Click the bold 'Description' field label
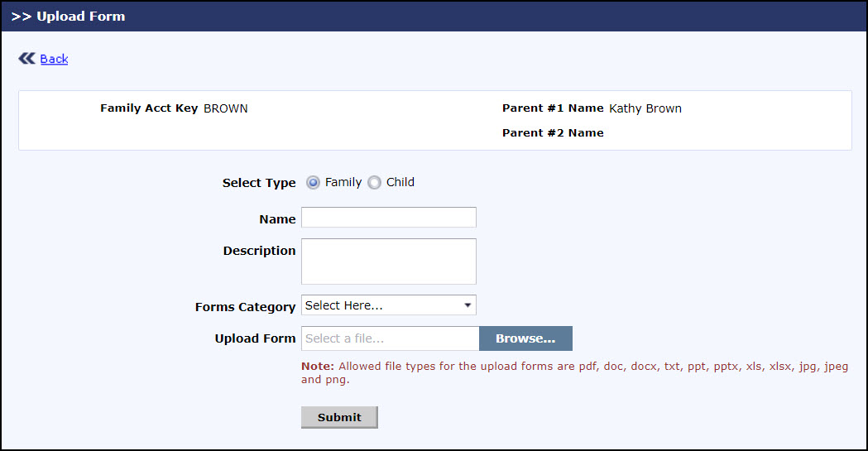 (259, 251)
